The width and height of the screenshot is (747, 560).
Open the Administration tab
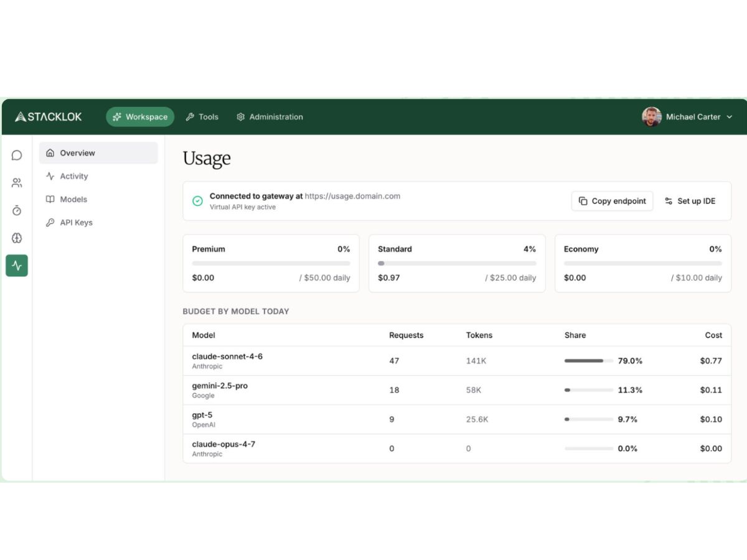270,116
